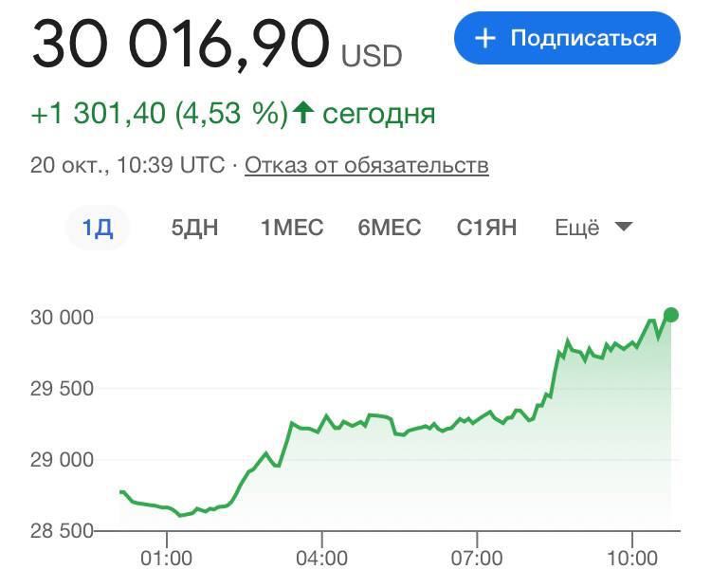The height and width of the screenshot is (588, 711).
Task: Click the 20 окт., 10:39 UTC timestamp
Action: click(x=128, y=166)
